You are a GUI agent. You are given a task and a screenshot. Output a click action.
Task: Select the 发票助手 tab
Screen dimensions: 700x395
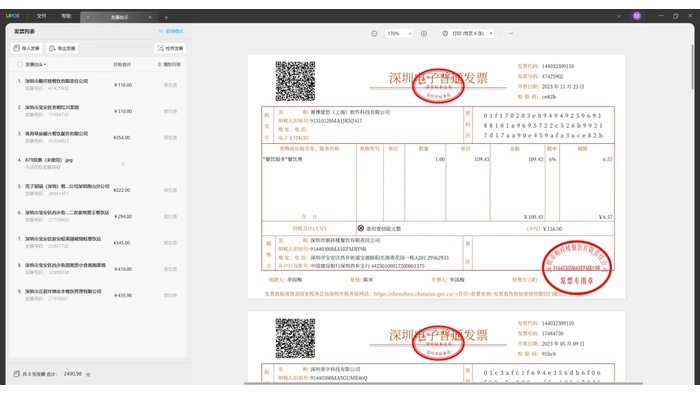pyautogui.click(x=119, y=17)
